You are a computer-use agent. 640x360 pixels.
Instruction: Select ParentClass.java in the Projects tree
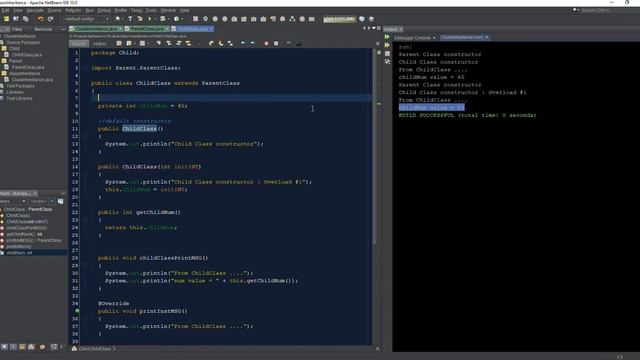(28, 67)
